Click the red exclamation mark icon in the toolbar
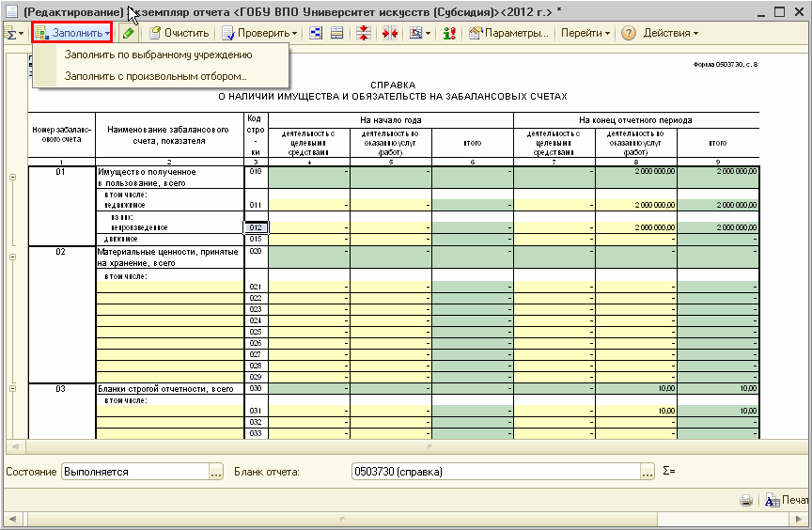Viewport: 812px width, 530px height. (449, 33)
